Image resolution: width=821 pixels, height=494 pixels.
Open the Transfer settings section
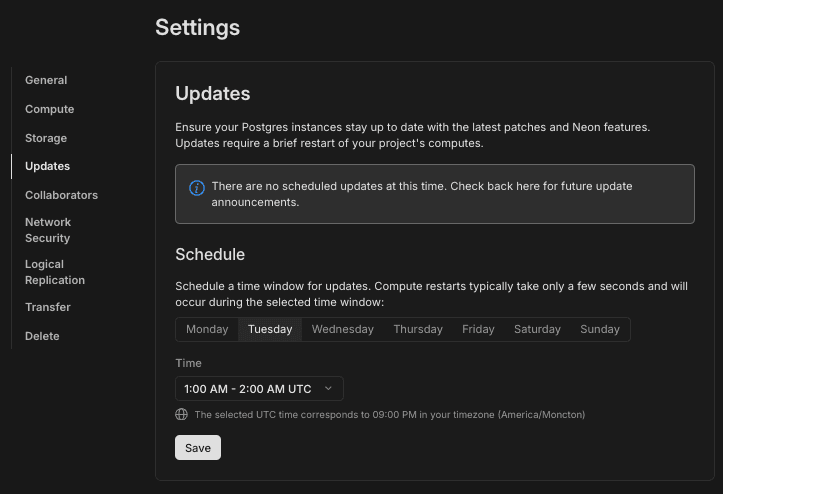click(48, 307)
